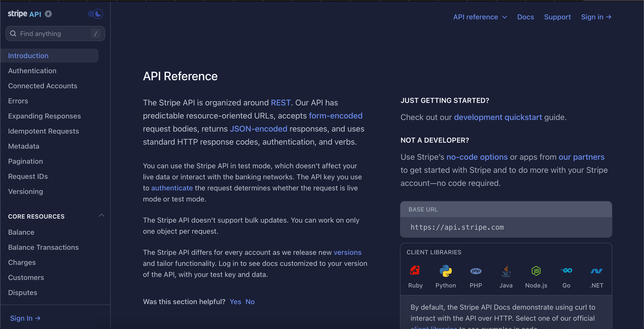The height and width of the screenshot is (329, 644).
Task: Choose the PHP client library icon
Action: [476, 271]
